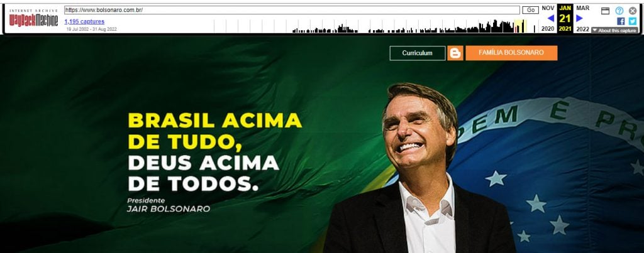The height and width of the screenshot is (253, 644).
Task: Click the orange Blogger icon
Action: [455, 53]
